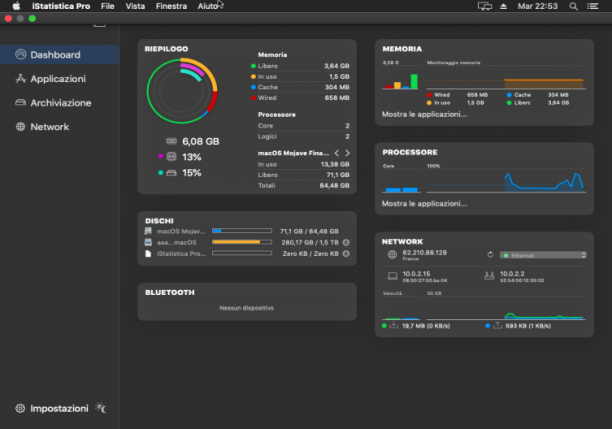Eject the aaa...macOS disk
This screenshot has width=612, height=429.
[x=346, y=242]
